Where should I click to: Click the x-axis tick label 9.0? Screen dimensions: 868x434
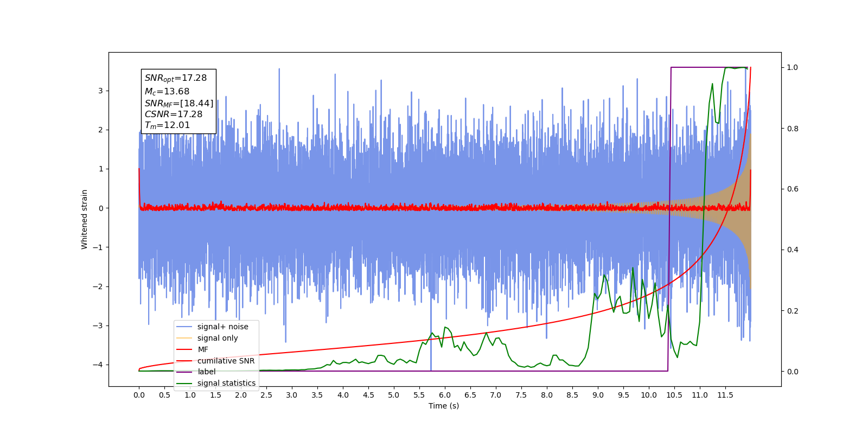coord(598,395)
